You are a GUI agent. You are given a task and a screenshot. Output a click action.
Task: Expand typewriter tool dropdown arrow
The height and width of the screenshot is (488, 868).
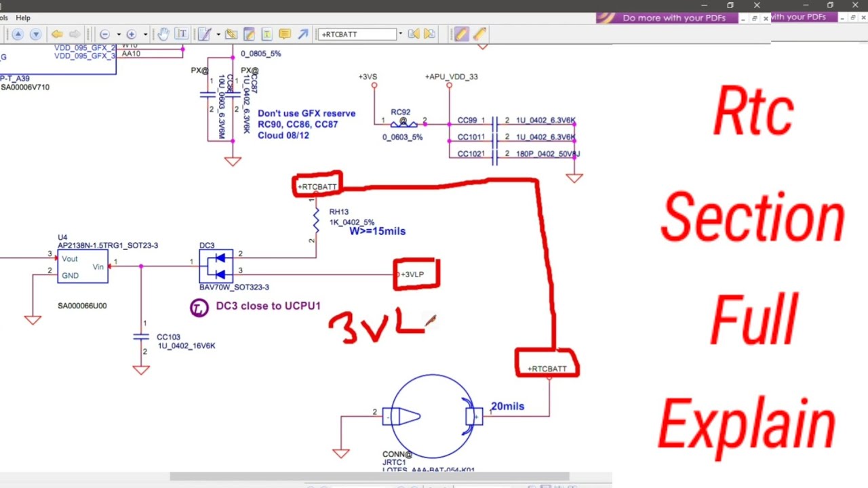pyautogui.click(x=217, y=34)
